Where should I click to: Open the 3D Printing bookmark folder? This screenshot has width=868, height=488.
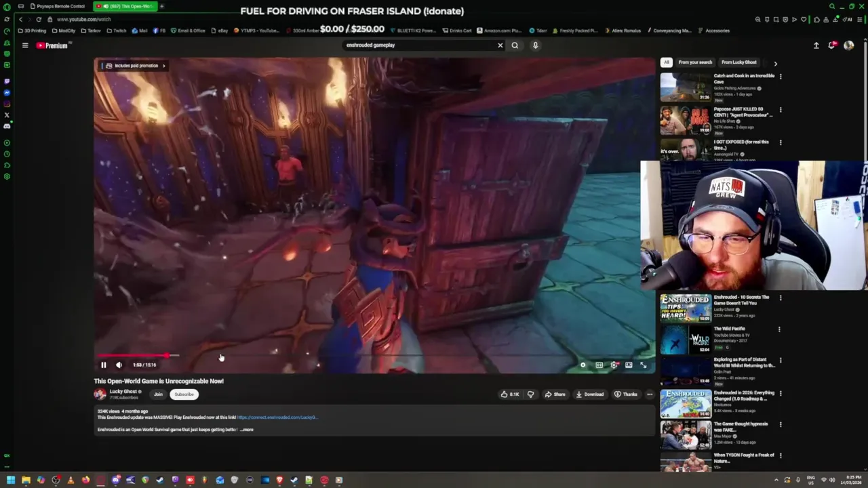[x=33, y=30]
